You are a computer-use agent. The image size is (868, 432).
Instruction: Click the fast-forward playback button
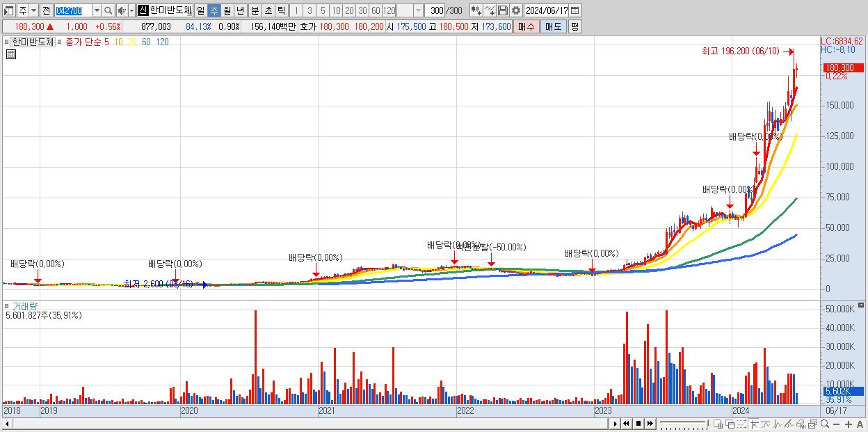click(x=650, y=424)
